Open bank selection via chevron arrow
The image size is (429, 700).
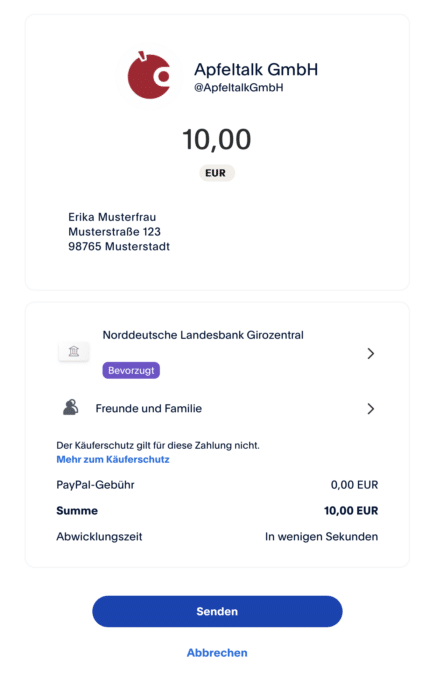point(371,354)
